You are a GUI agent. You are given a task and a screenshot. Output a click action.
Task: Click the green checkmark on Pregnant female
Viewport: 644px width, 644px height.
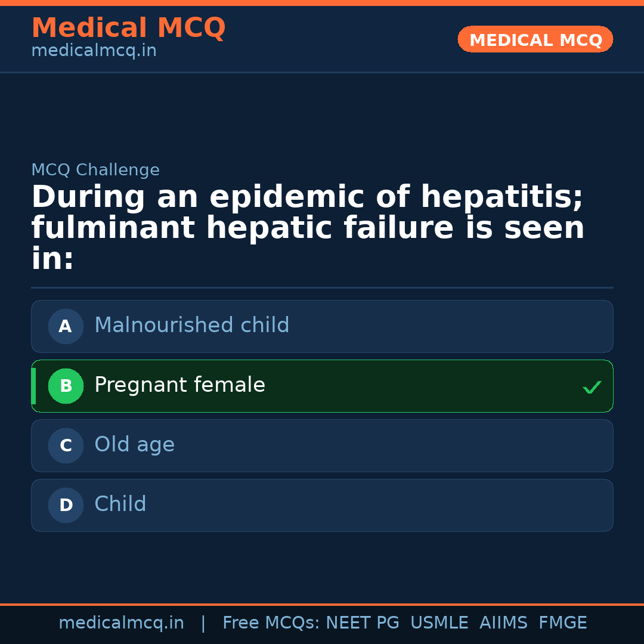point(592,387)
